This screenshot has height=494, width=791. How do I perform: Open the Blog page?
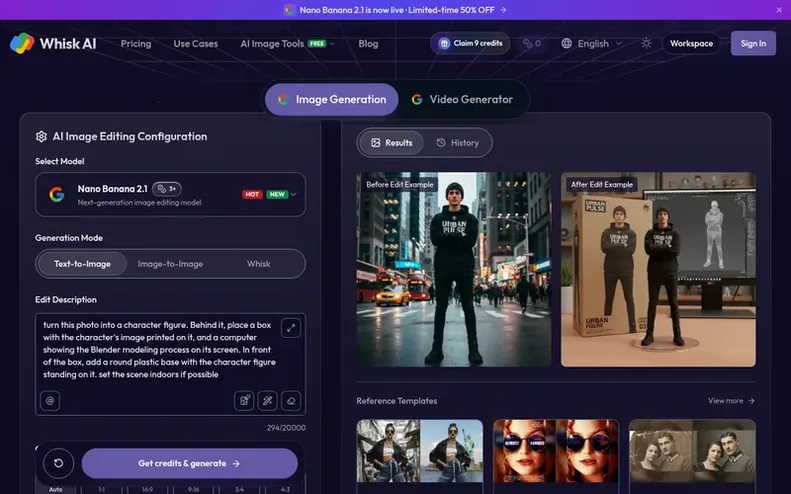(x=368, y=43)
